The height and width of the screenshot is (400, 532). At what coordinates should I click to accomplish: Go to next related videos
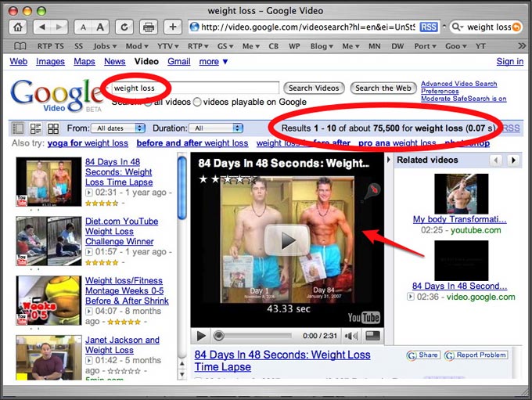click(513, 160)
